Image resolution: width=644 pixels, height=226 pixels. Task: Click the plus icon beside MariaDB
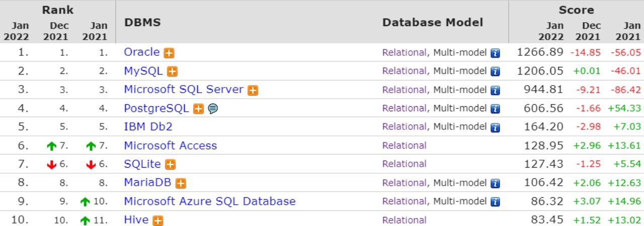tap(181, 183)
